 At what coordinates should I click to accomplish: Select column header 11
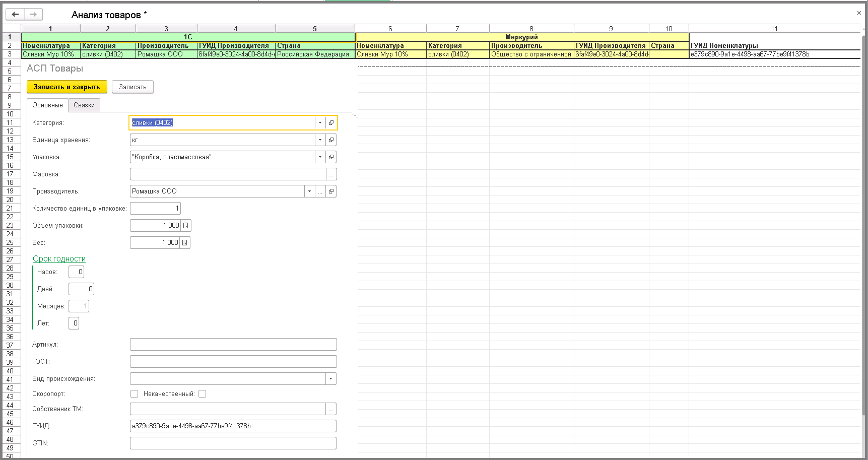[775, 29]
